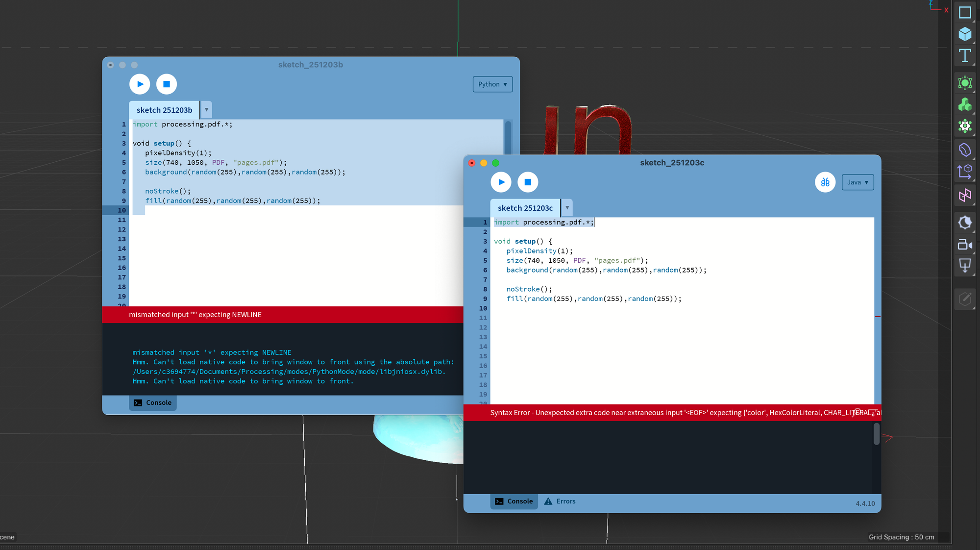Image resolution: width=980 pixels, height=550 pixels.
Task: Click Console button in sketch_251203b window
Action: tap(153, 402)
